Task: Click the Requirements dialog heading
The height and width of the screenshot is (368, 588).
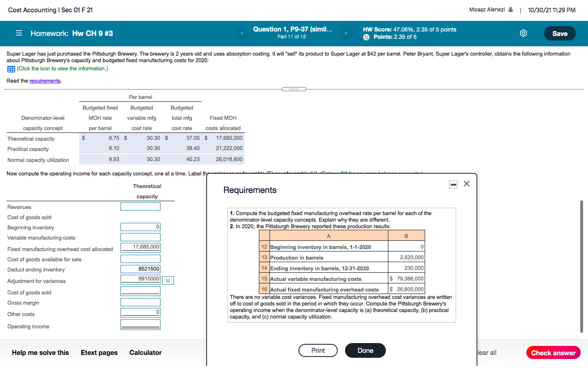Action: [250, 190]
